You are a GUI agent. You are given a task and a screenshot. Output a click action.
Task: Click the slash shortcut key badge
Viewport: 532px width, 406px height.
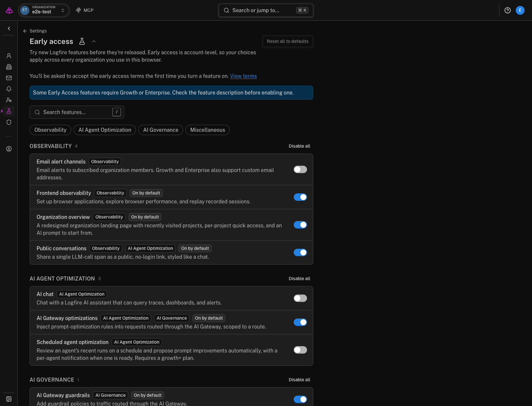click(117, 112)
